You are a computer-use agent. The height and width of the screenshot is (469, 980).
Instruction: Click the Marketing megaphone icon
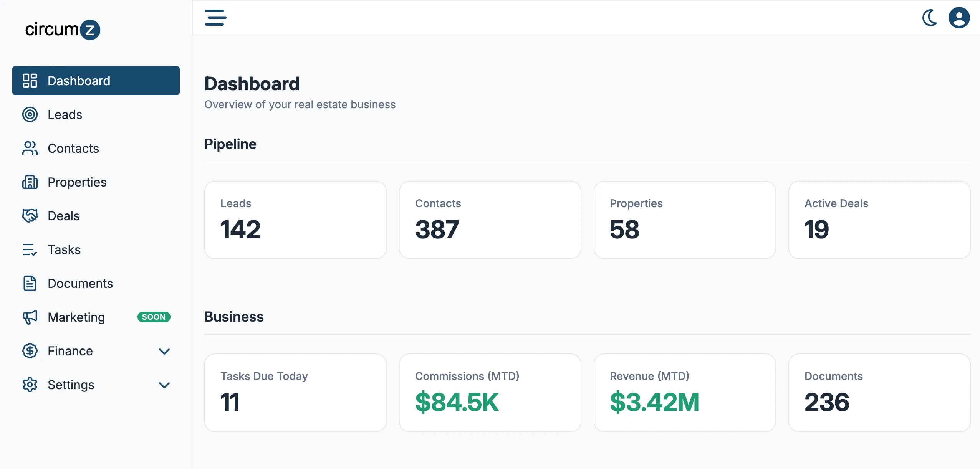point(30,317)
